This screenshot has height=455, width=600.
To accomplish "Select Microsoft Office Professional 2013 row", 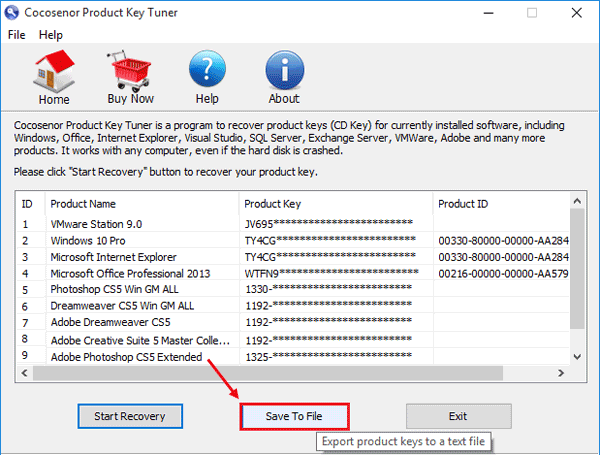I will 293,273.
